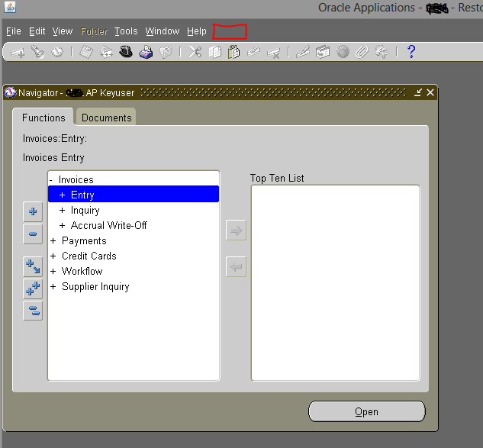Open the View menu
483x448 pixels.
click(x=63, y=31)
